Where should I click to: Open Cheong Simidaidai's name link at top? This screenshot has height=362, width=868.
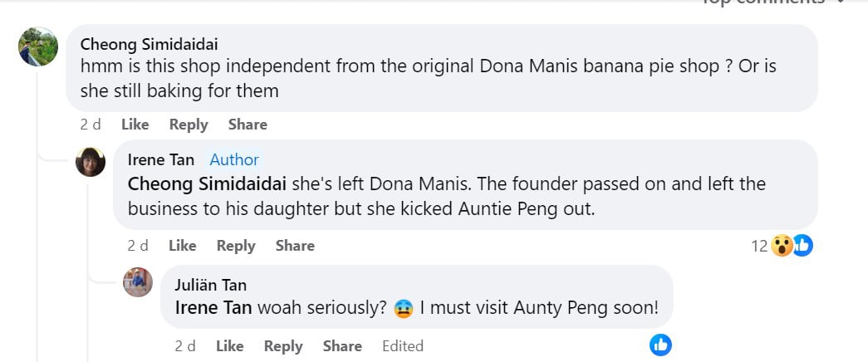pyautogui.click(x=149, y=44)
